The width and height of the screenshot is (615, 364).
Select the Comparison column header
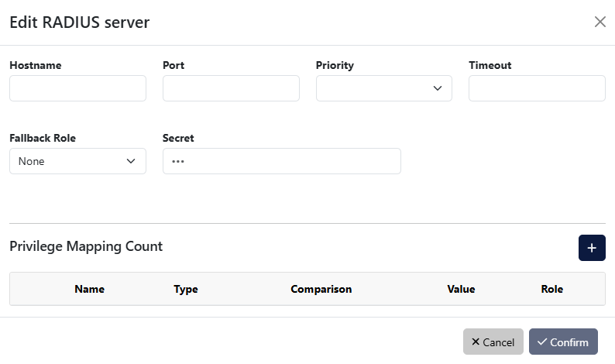(x=321, y=289)
